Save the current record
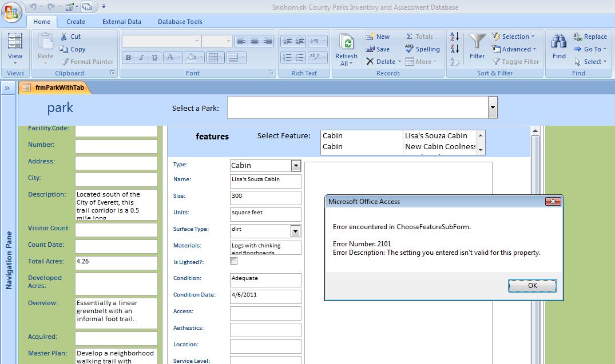 tap(378, 49)
